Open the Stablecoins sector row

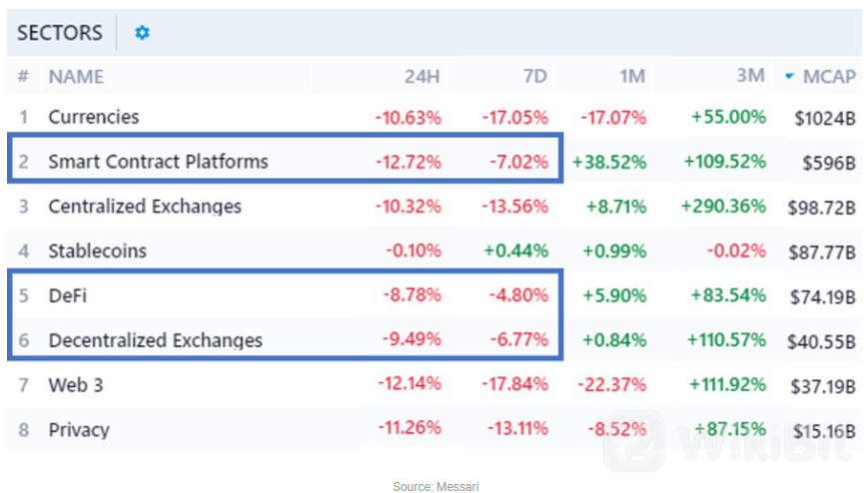coord(97,250)
